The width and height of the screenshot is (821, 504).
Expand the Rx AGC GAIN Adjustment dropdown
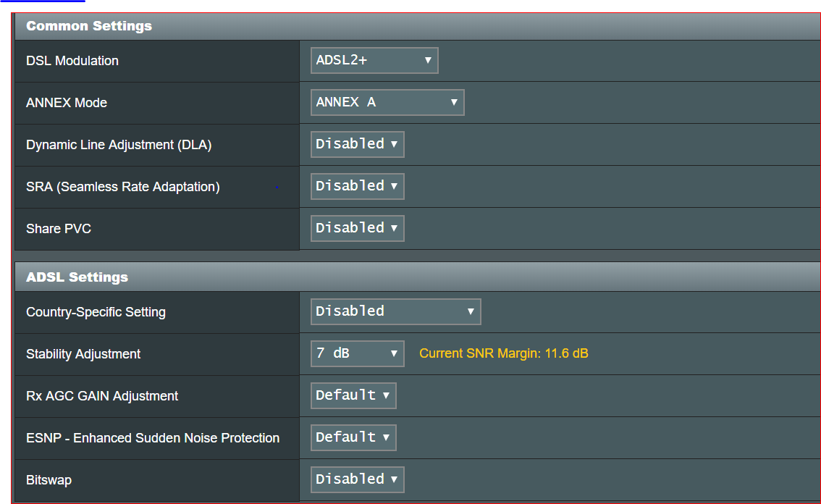(x=353, y=395)
